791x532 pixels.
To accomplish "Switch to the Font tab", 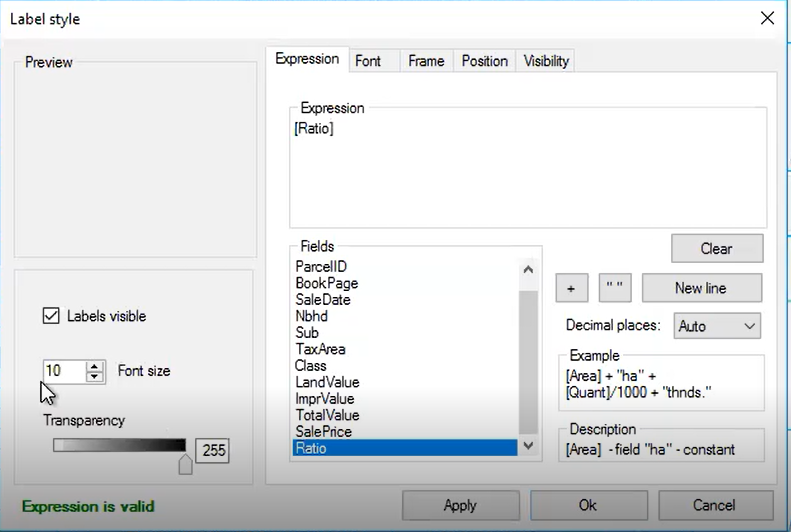I will (374, 61).
